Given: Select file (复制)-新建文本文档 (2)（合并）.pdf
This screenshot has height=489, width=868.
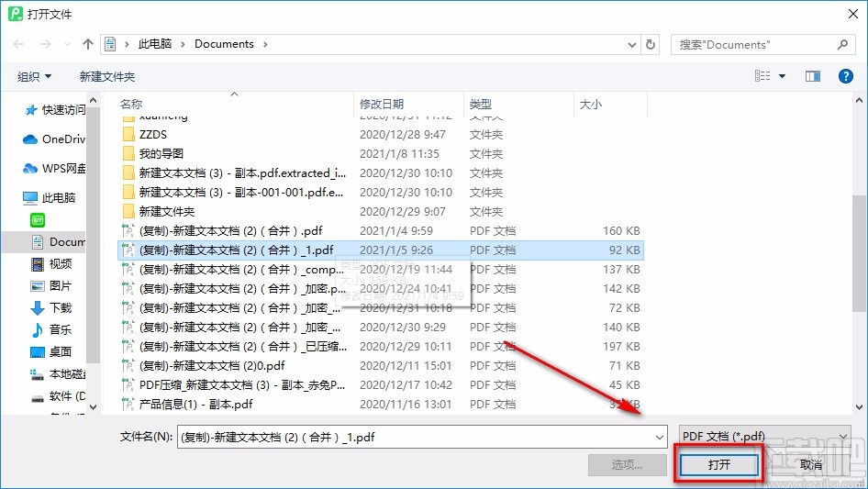Looking at the screenshot, I should click(381, 231).
